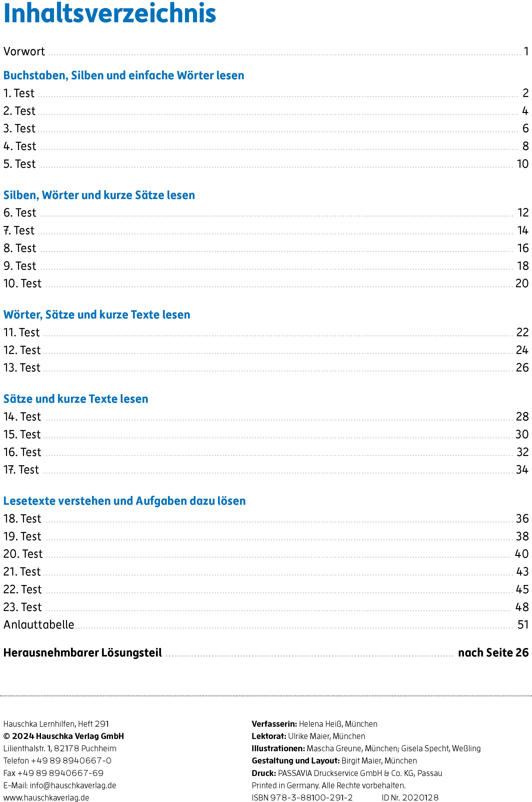Click heading Buchstaben, Silben und einfache Wörter lesen
532x802 pixels.
click(123, 75)
